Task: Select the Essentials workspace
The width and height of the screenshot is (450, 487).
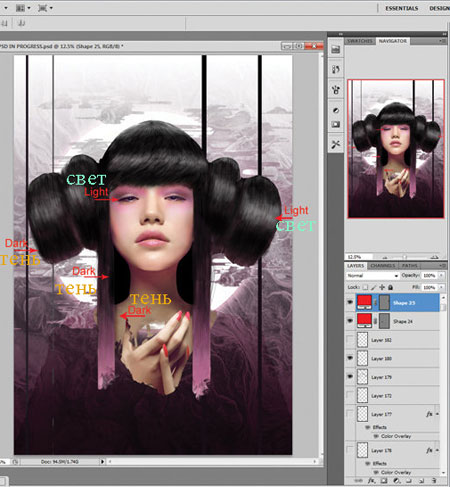Action: click(x=402, y=8)
